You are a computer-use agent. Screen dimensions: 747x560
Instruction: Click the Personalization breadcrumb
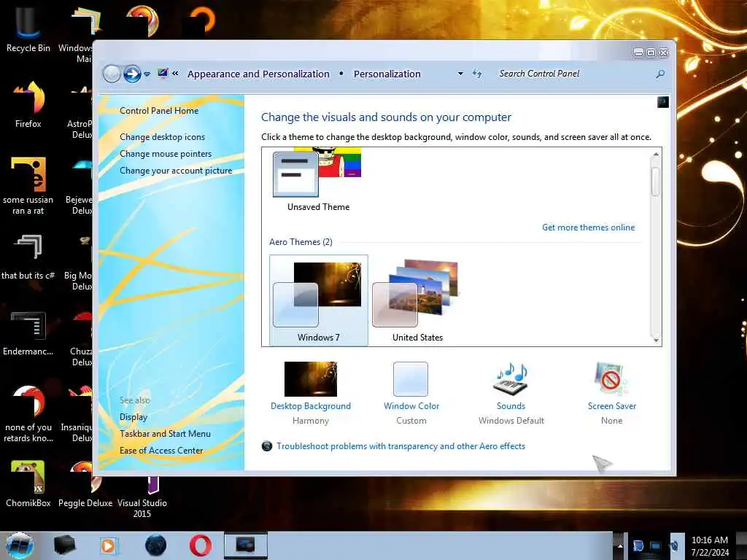(387, 74)
